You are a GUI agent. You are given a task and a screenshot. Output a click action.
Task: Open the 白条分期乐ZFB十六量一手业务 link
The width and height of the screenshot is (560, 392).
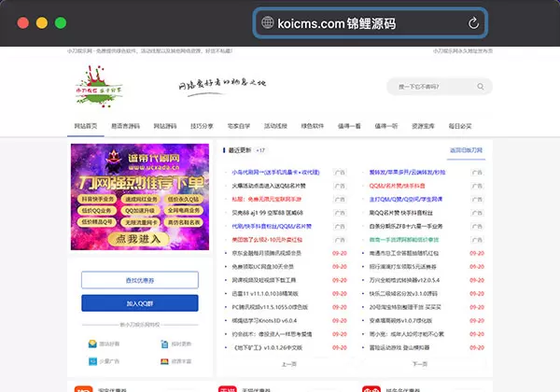point(406,227)
